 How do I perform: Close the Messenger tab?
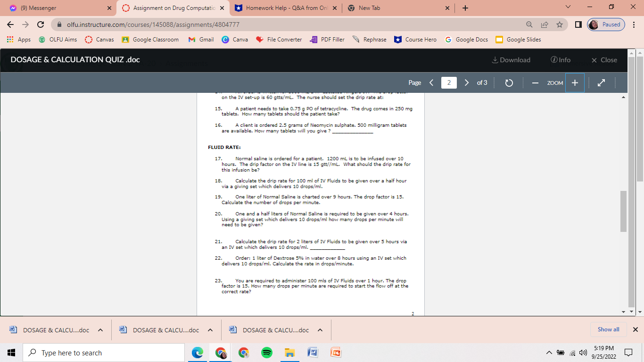pyautogui.click(x=109, y=8)
